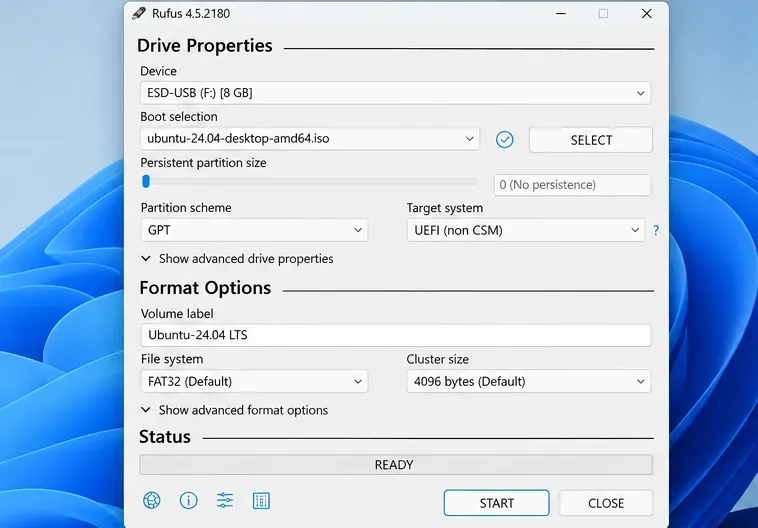
Task: Click the checksum checkmark icon
Action: (504, 140)
